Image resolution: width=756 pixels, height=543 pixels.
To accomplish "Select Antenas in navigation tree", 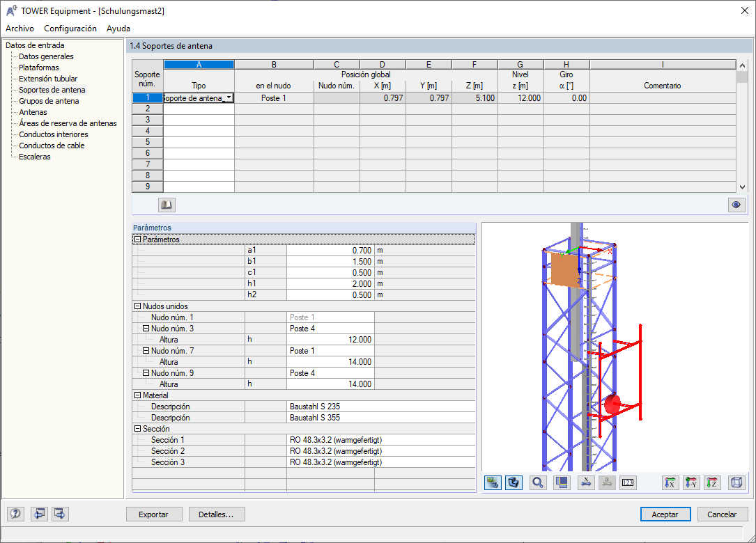I will tap(33, 112).
